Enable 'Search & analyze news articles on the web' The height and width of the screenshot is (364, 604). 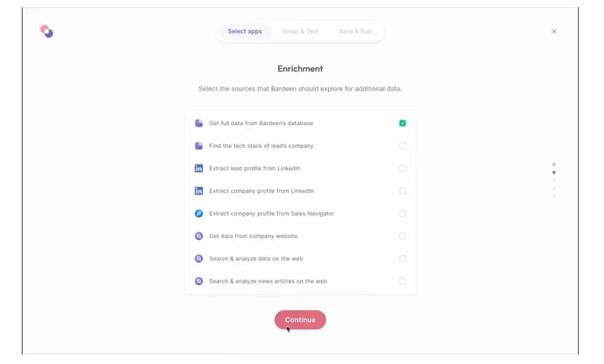(402, 281)
